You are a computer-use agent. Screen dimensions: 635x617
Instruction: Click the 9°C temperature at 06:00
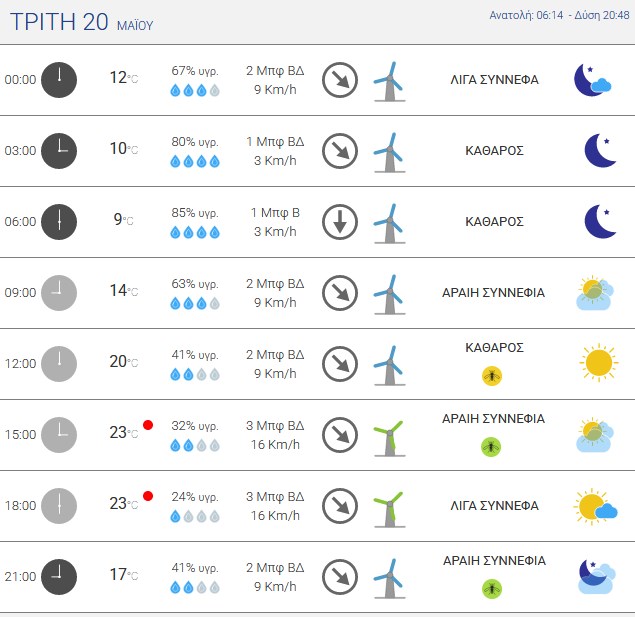click(x=124, y=219)
